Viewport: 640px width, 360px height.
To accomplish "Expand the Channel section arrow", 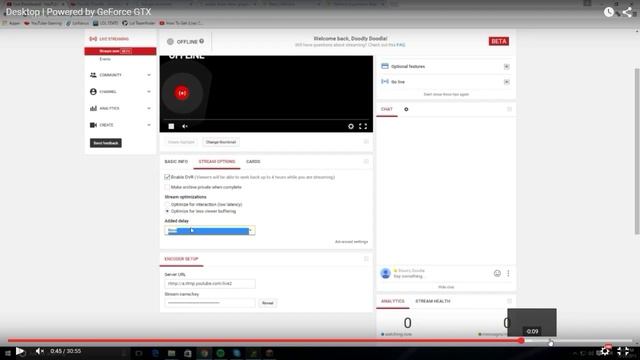I will pyautogui.click(x=149, y=92).
